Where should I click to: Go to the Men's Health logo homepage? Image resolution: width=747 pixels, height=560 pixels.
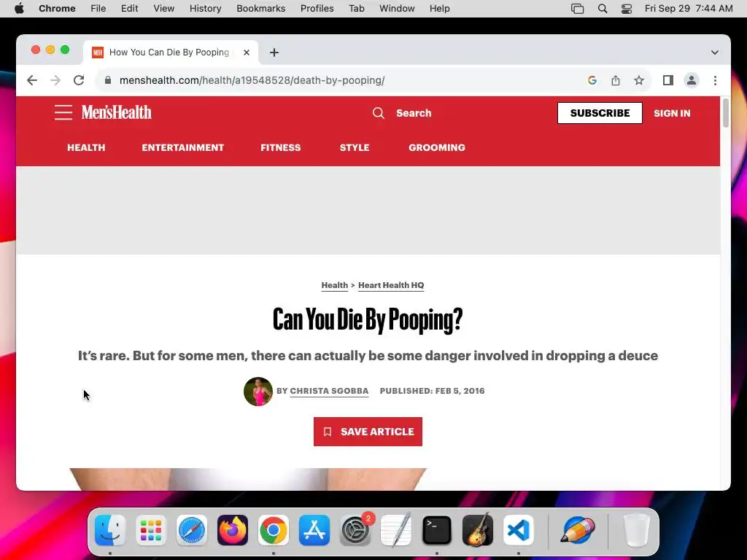[116, 112]
